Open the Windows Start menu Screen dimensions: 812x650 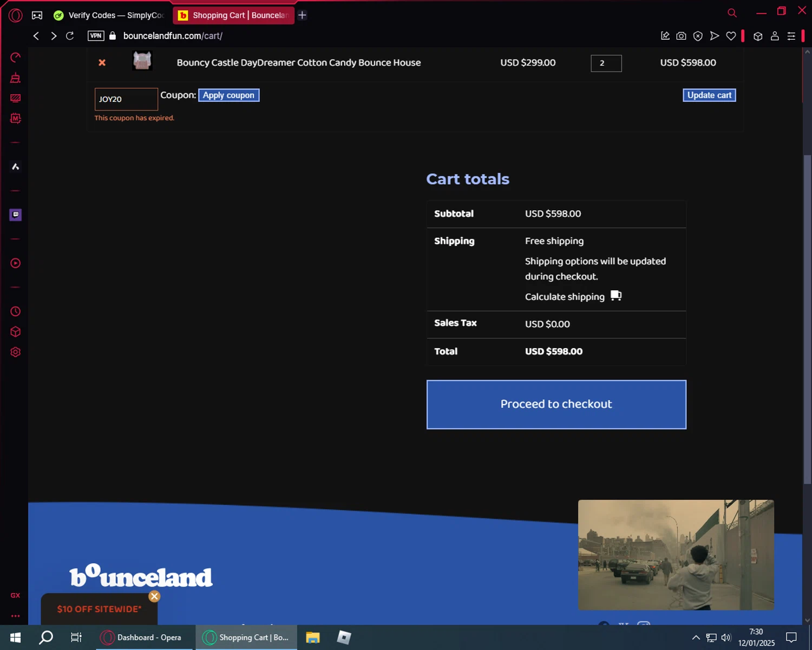[x=15, y=638]
